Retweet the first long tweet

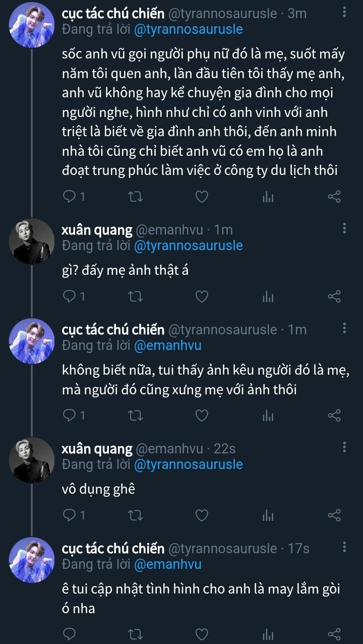136,197
